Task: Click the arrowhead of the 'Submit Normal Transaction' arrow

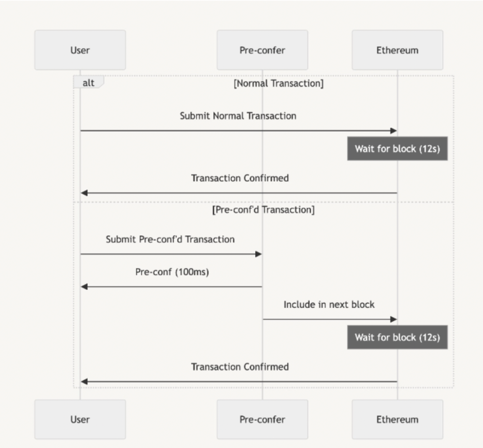Action: point(394,131)
